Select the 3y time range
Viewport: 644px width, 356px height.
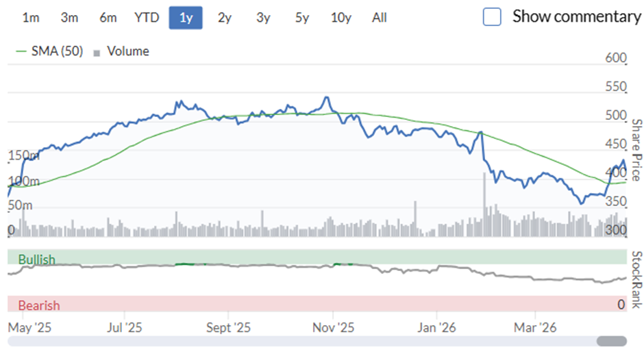pos(263,18)
